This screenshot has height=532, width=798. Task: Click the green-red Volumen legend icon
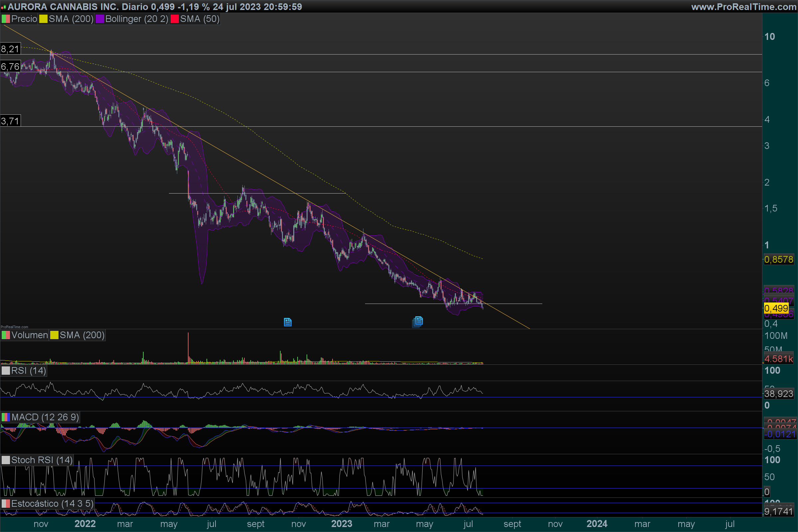(x=6, y=335)
